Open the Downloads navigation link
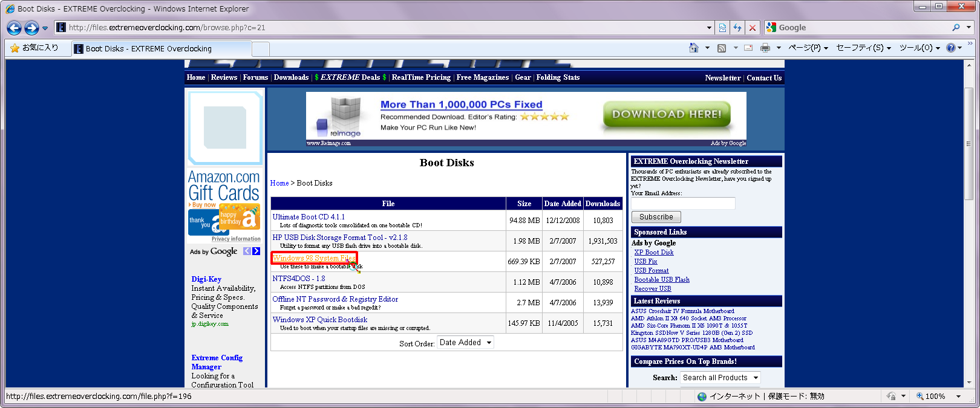This screenshot has width=980, height=408. [x=291, y=77]
